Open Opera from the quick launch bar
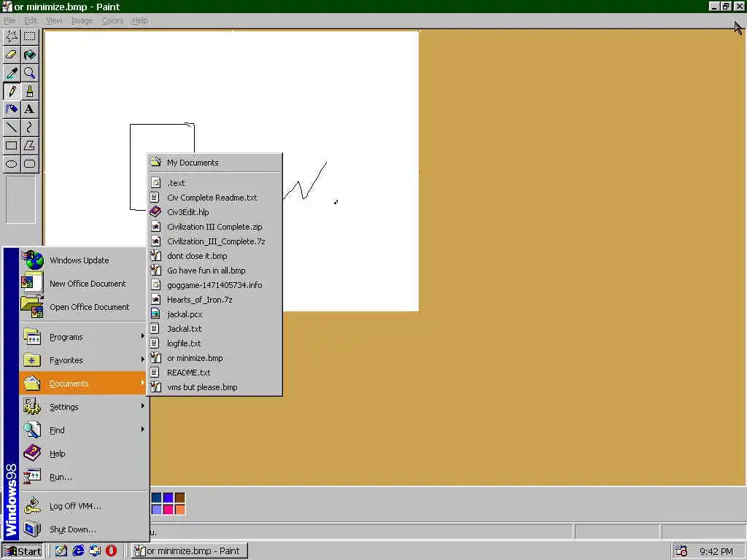The width and height of the screenshot is (747, 560). 111,551
